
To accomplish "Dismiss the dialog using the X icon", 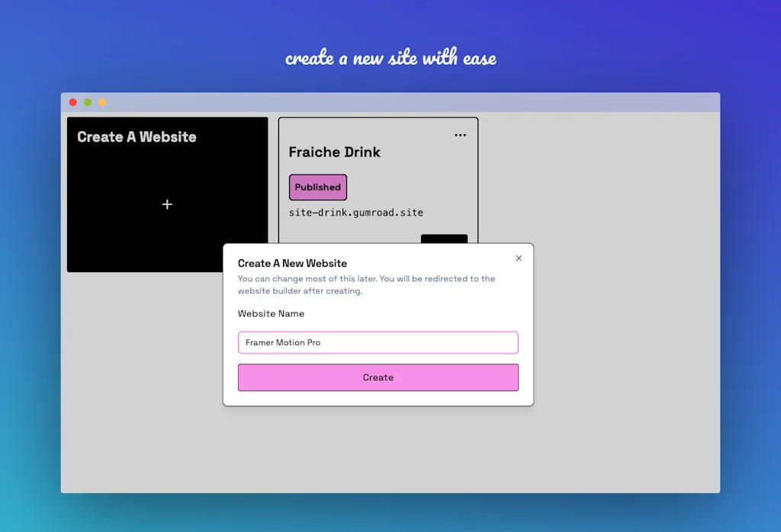I will coord(519,258).
